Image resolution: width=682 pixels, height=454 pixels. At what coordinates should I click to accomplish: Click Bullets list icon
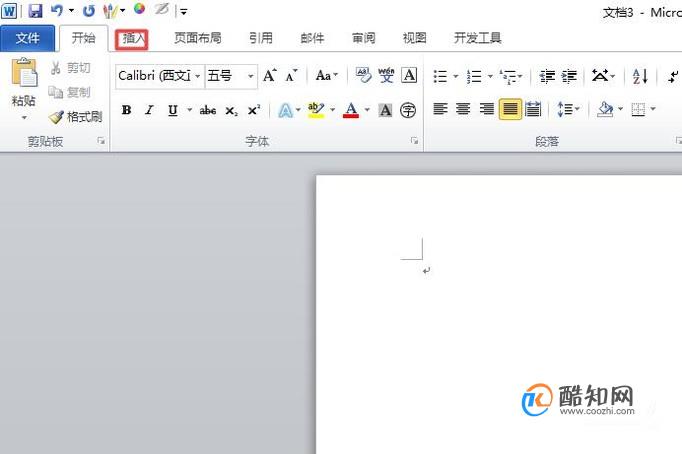[440, 77]
